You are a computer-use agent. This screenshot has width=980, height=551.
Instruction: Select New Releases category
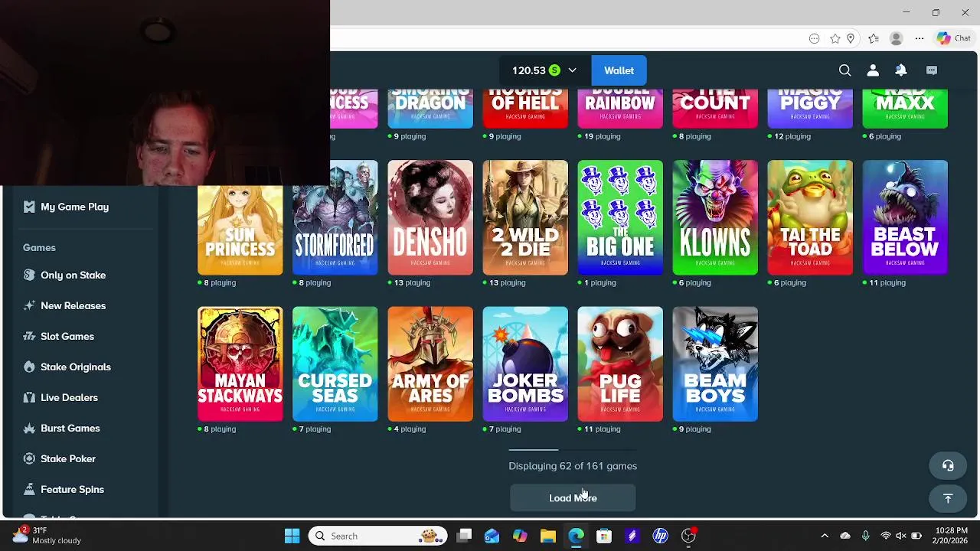click(x=73, y=305)
